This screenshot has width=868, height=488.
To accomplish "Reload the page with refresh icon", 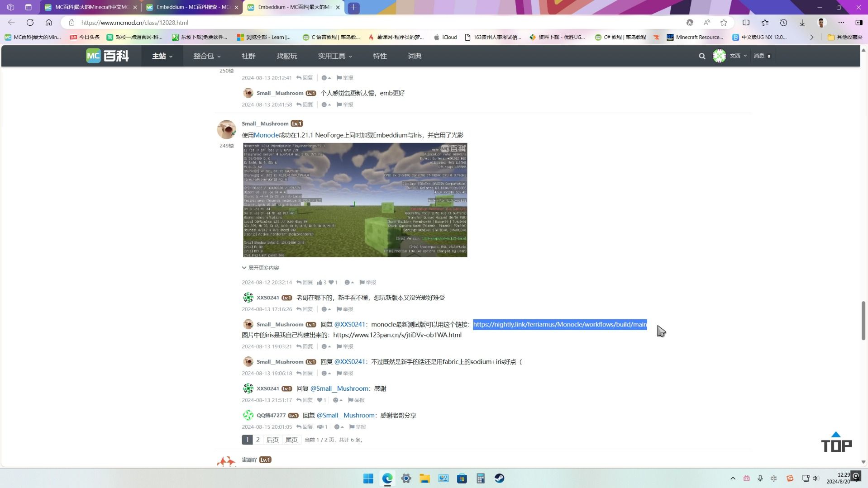I will point(30,22).
